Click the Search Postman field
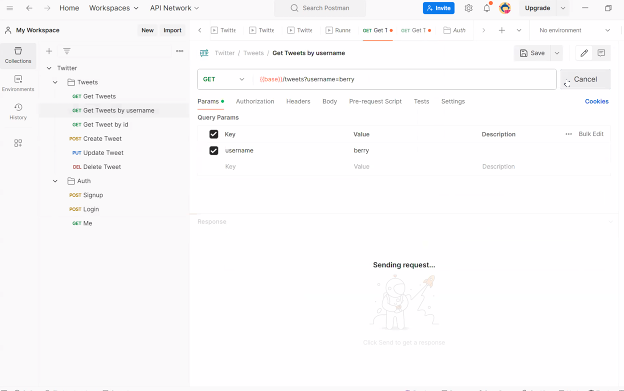The width and height of the screenshot is (624, 391). pos(320,8)
